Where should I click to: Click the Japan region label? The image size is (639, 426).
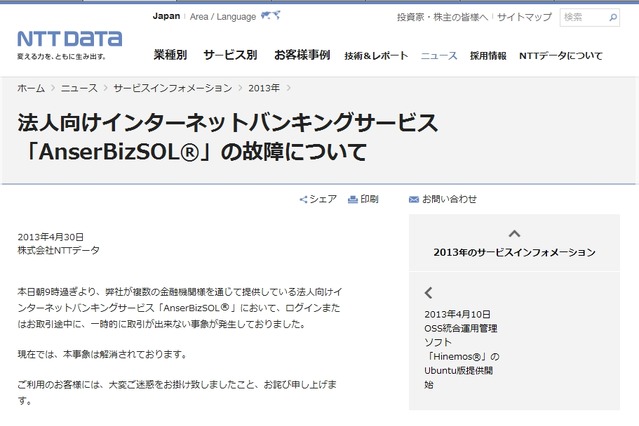click(x=166, y=16)
